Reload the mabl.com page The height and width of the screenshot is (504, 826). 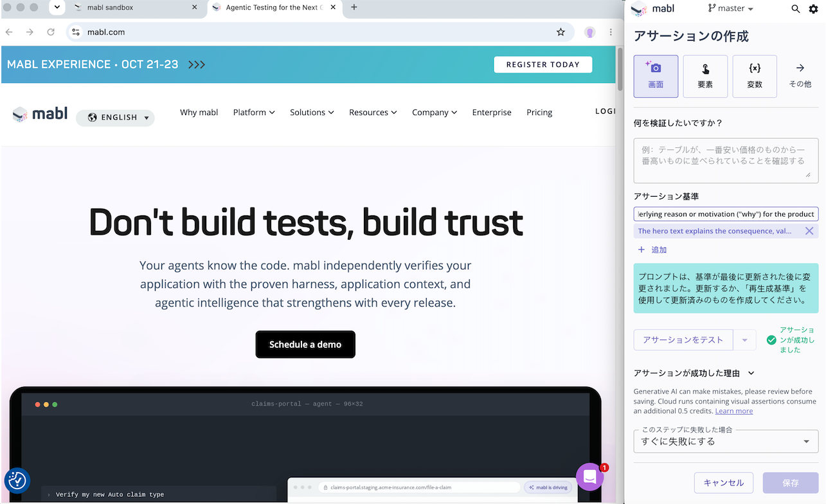pyautogui.click(x=51, y=32)
